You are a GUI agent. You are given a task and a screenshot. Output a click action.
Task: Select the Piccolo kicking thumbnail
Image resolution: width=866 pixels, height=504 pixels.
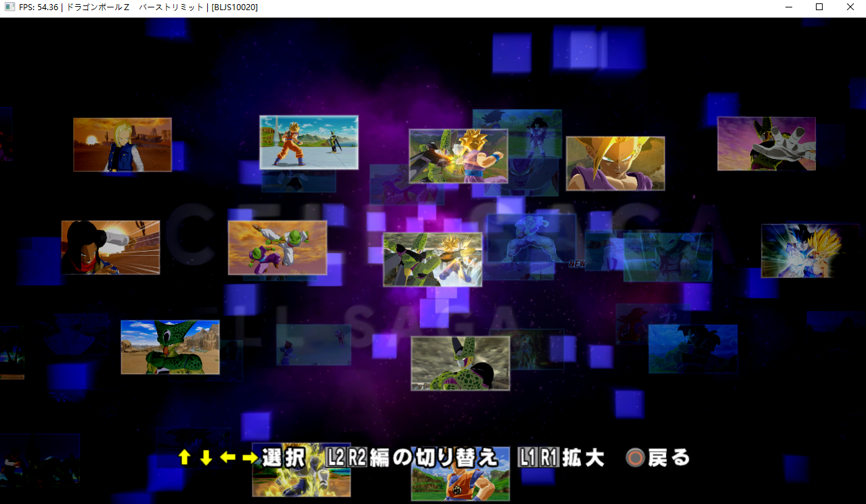278,248
